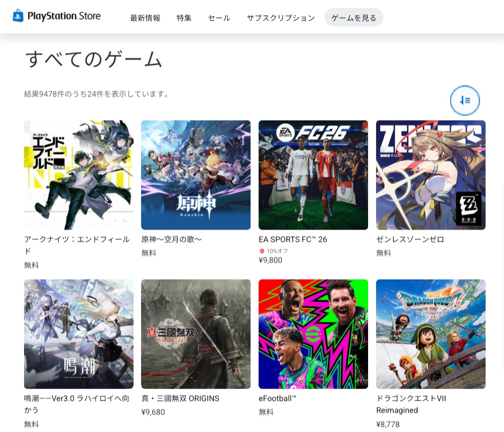
Task: Click the 無料 label under ゼンレスゾーンゼロ
Action: click(384, 253)
